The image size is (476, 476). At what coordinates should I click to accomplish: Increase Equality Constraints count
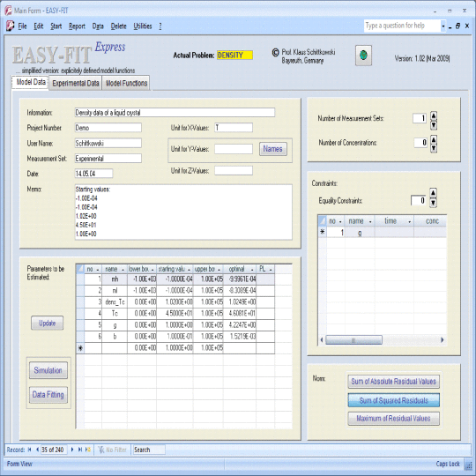tap(433, 193)
